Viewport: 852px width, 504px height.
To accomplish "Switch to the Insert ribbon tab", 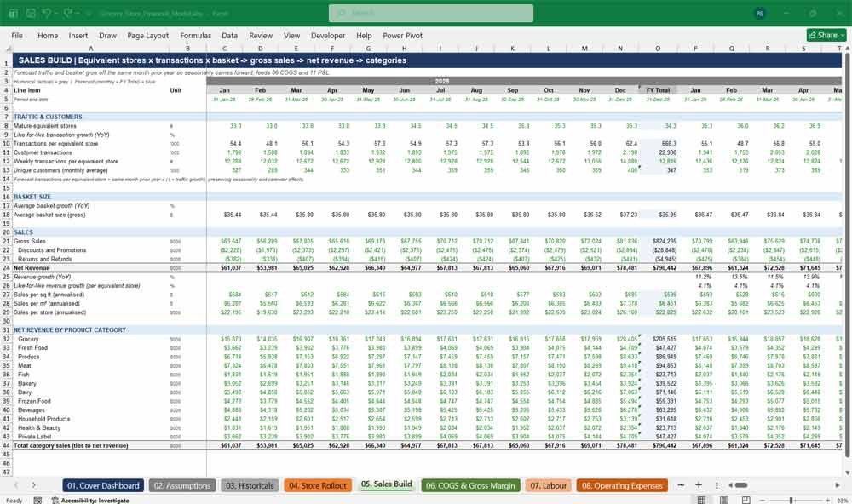I will 78,35.
